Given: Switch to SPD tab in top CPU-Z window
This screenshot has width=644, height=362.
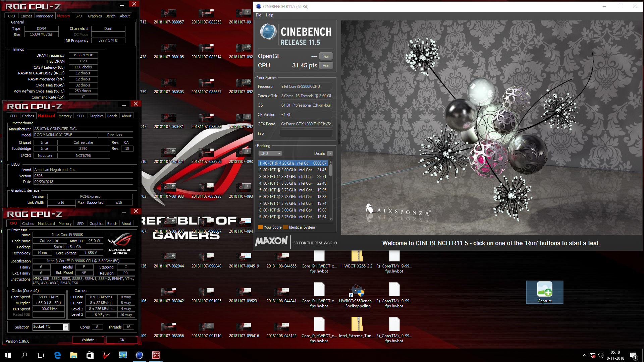Looking at the screenshot, I should pos(78,16).
